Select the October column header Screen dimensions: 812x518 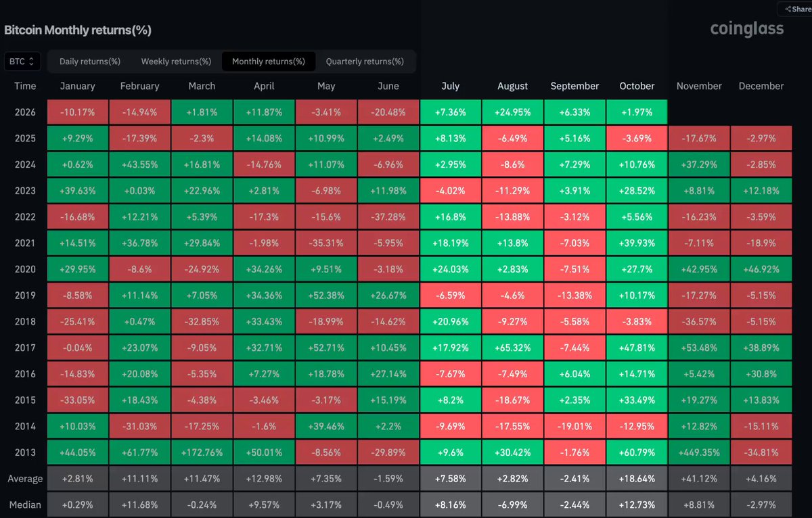click(637, 86)
